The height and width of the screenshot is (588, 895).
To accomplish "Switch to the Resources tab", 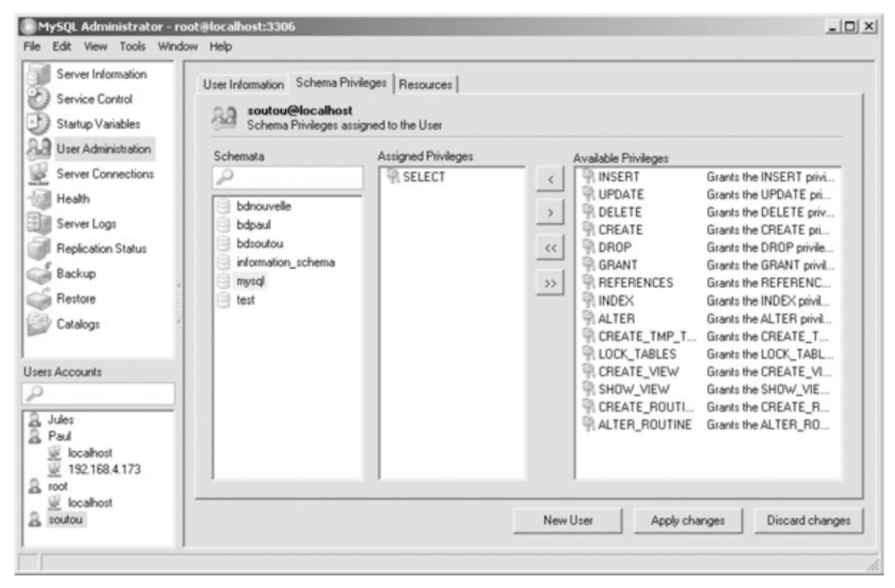I will point(427,84).
